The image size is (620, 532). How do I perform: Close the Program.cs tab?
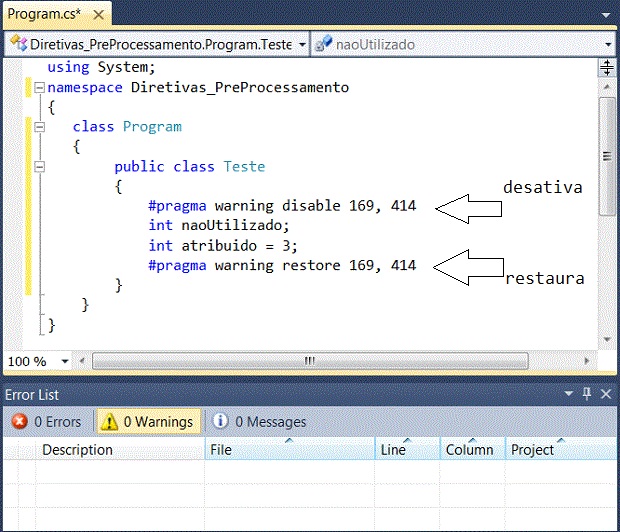point(98,15)
